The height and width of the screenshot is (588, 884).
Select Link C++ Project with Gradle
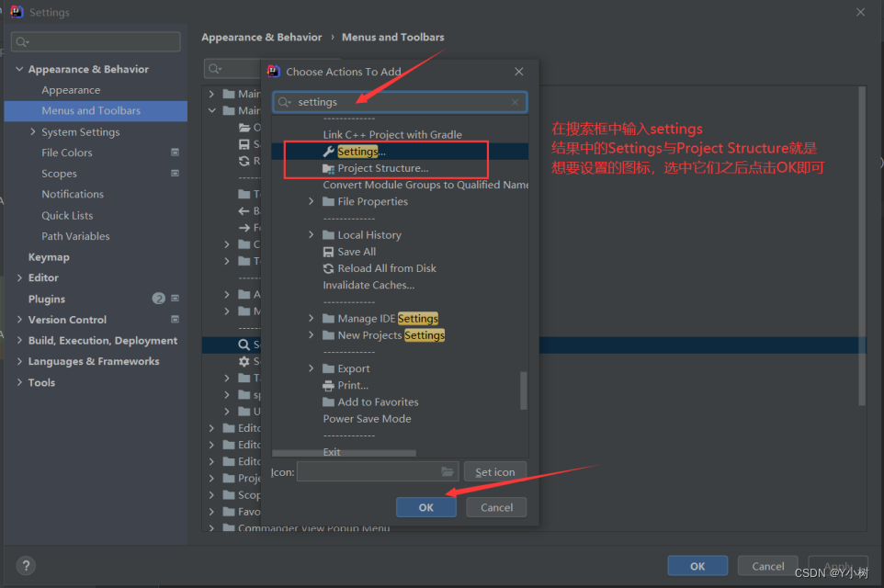pos(392,135)
